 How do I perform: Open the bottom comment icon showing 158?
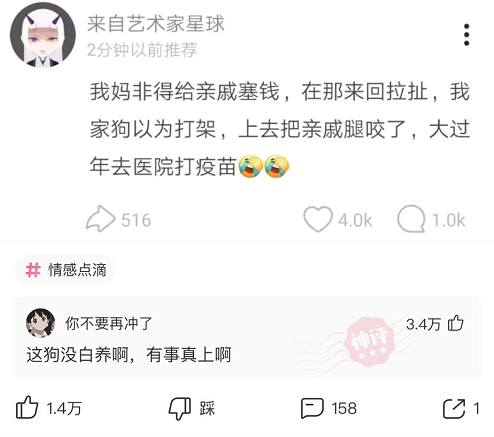click(x=312, y=408)
